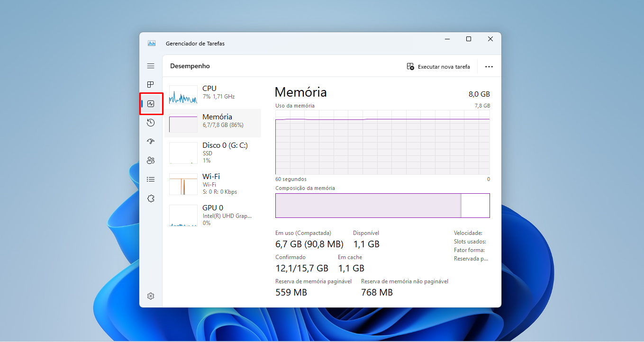
Task: Click the large Memória heading
Action: click(x=301, y=92)
